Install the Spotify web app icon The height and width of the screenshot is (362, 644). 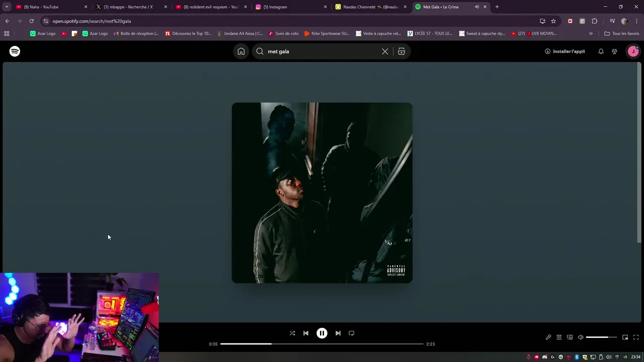[x=542, y=21]
